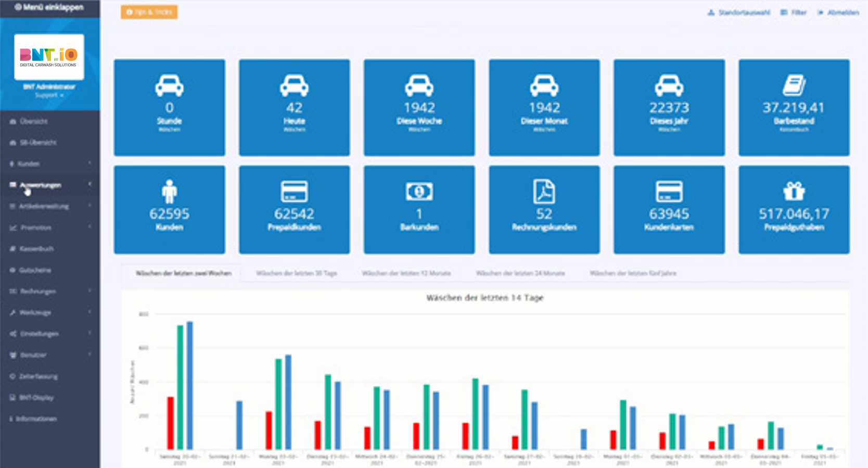The height and width of the screenshot is (468, 868).
Task: Switch to Wäschen der letzten 30 Tage tab
Action: pyautogui.click(x=297, y=273)
